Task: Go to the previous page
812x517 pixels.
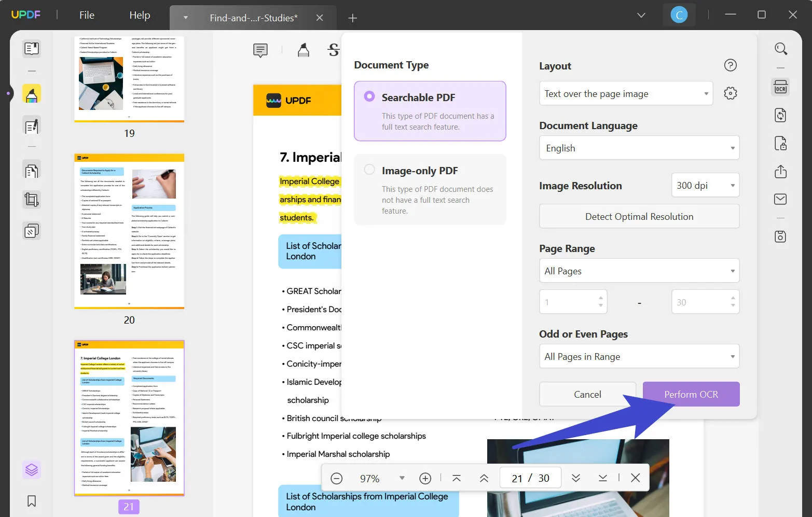Action: [x=484, y=478]
